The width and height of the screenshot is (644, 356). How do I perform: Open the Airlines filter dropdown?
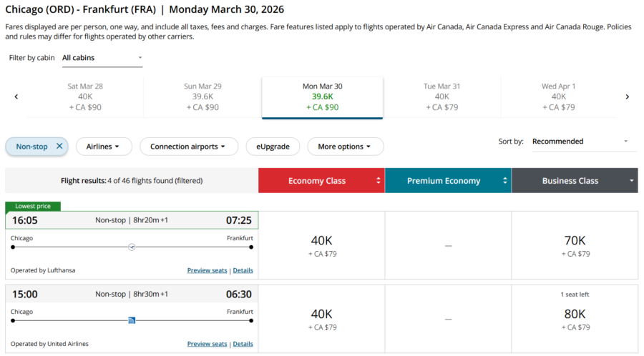tap(103, 147)
